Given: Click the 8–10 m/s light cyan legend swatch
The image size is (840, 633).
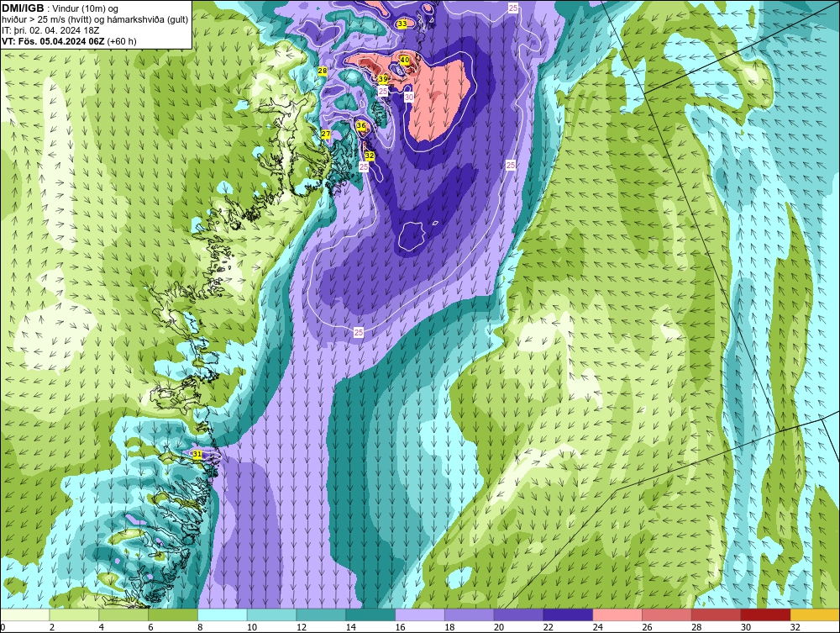Looking at the screenshot, I should [223, 615].
